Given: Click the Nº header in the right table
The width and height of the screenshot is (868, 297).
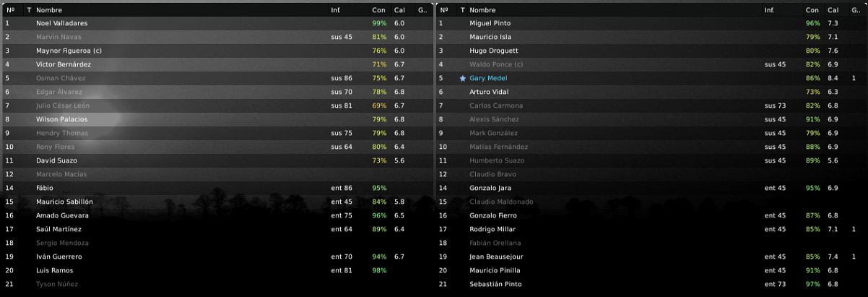Looking at the screenshot, I should point(443,10).
